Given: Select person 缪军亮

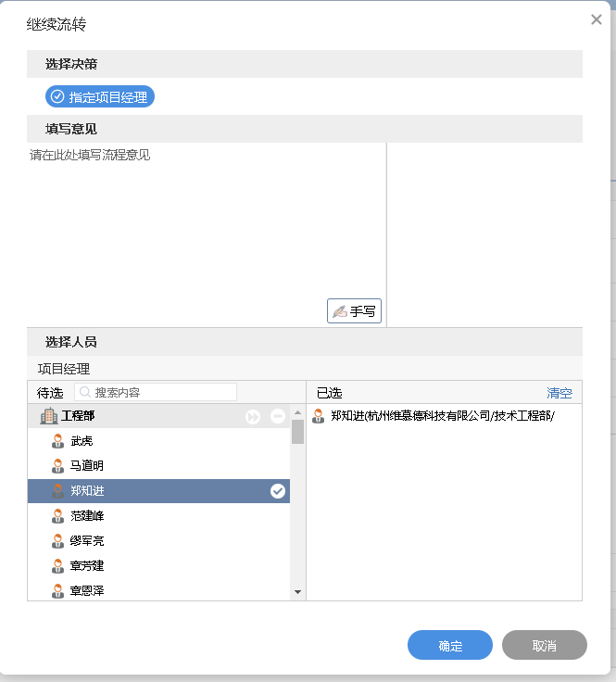Looking at the screenshot, I should click(158, 540).
